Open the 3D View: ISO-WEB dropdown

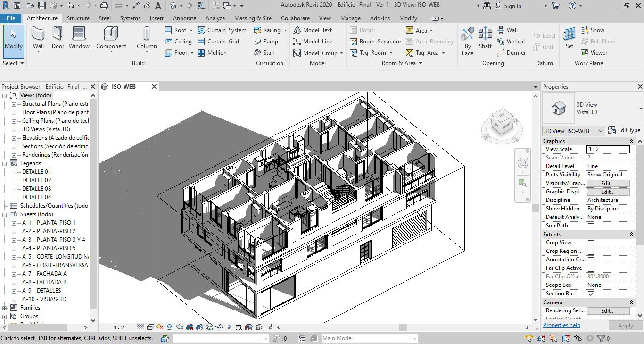[574, 131]
